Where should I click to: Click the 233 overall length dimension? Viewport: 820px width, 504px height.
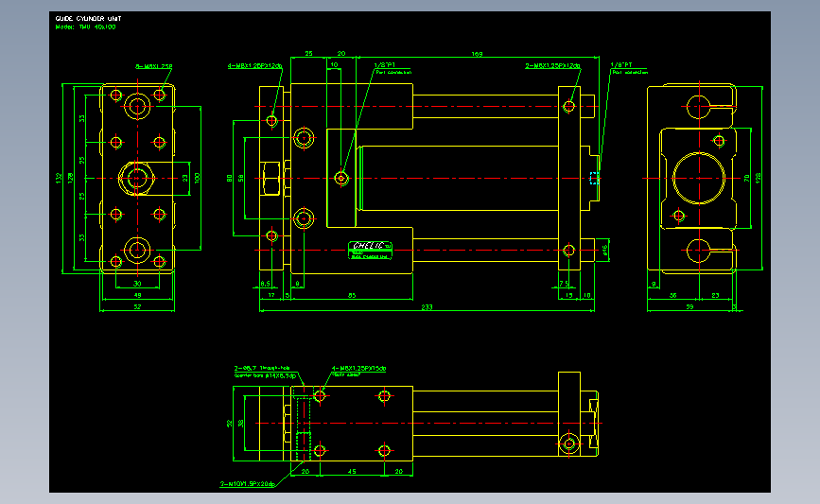(x=427, y=307)
